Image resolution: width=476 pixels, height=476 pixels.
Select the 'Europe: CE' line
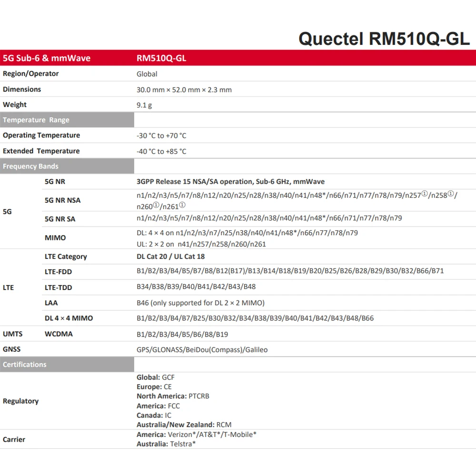(x=154, y=387)
